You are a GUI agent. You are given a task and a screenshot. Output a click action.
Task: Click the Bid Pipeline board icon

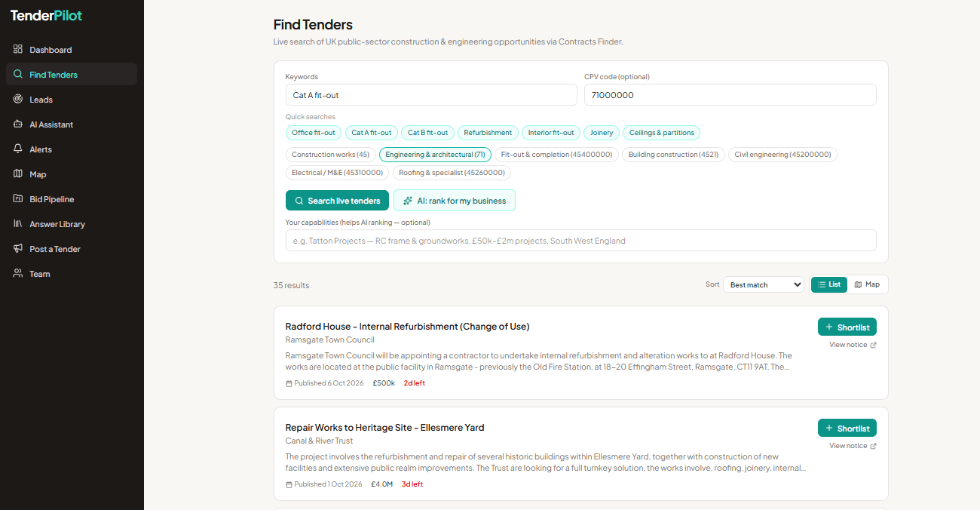tap(18, 199)
